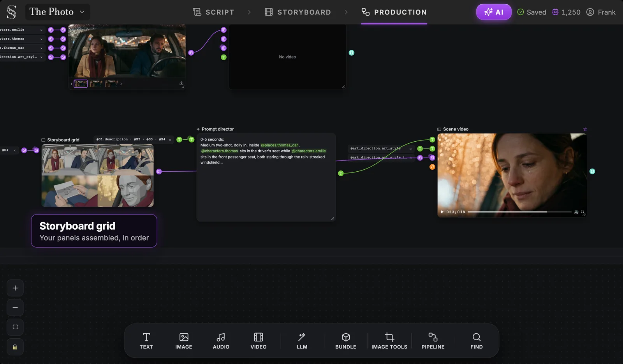Tick the Storyboard grid checkbox

[x=43, y=140]
